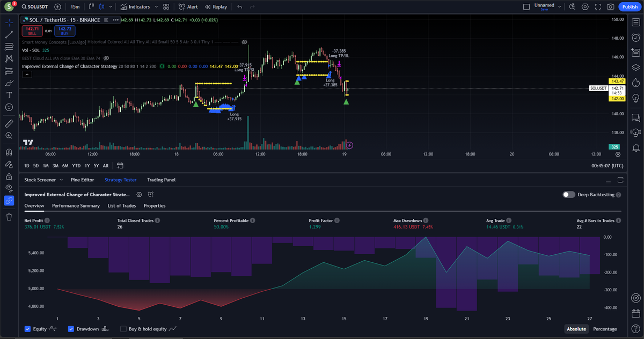Select the bar chart style icon
This screenshot has width=644, height=339.
(x=91, y=7)
